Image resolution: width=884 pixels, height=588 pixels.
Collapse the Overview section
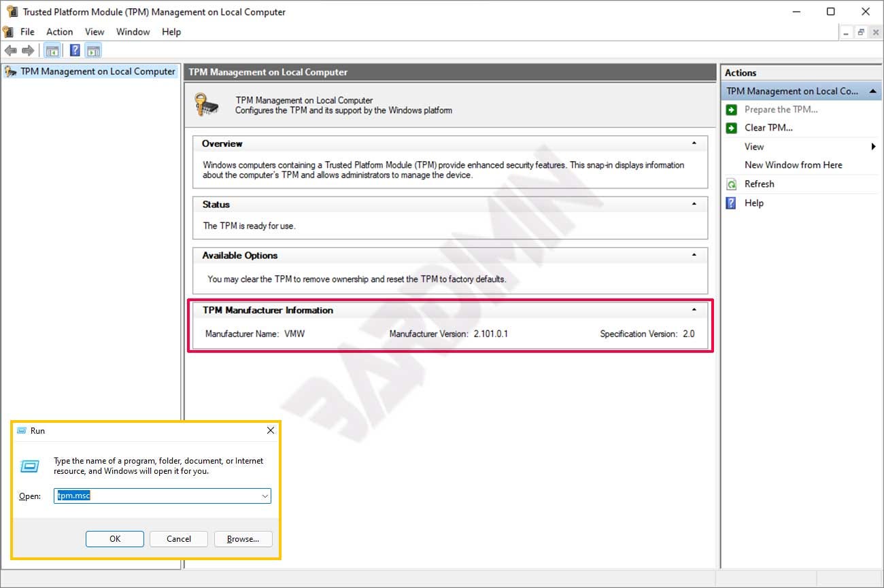(x=694, y=143)
